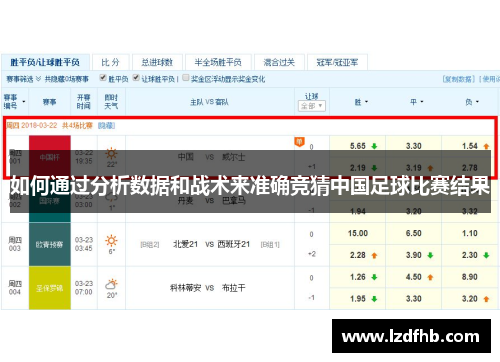
Task: Click the 即时天气 column header
Action: [x=111, y=102]
